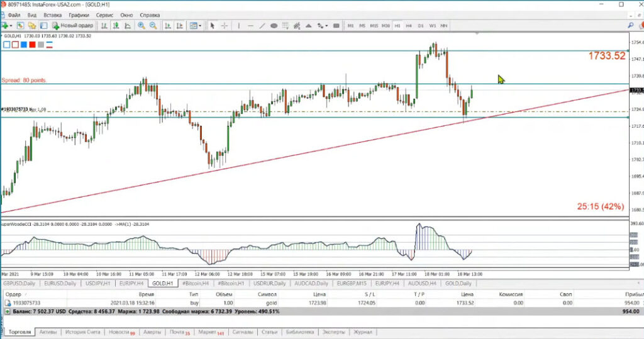This screenshot has height=339, width=644.
Task: Toggle the Terminal panel icon
Action: click(43, 26)
